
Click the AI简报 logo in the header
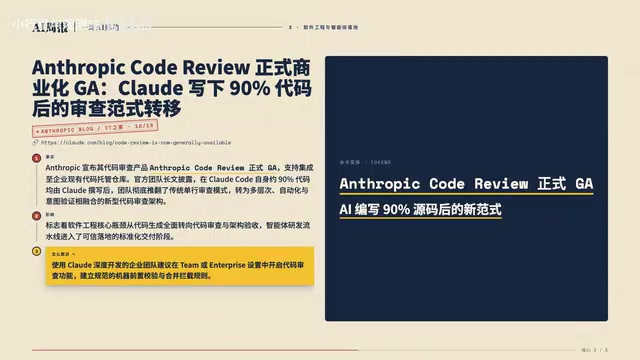tap(50, 27)
